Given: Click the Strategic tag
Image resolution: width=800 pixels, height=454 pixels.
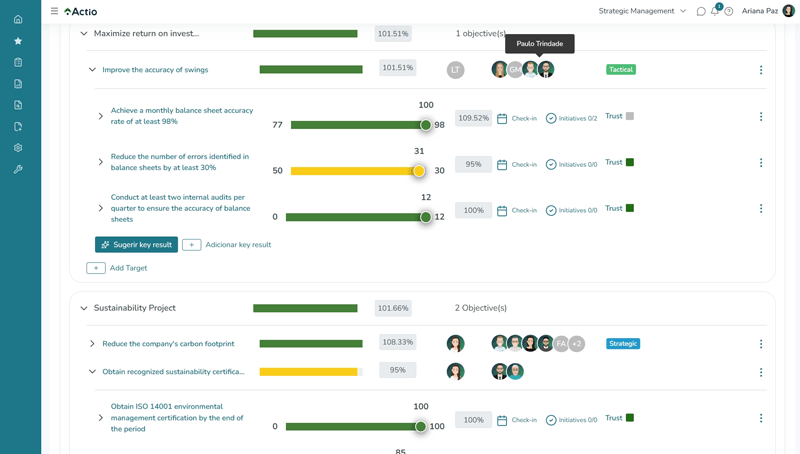Looking at the screenshot, I should [x=623, y=344].
